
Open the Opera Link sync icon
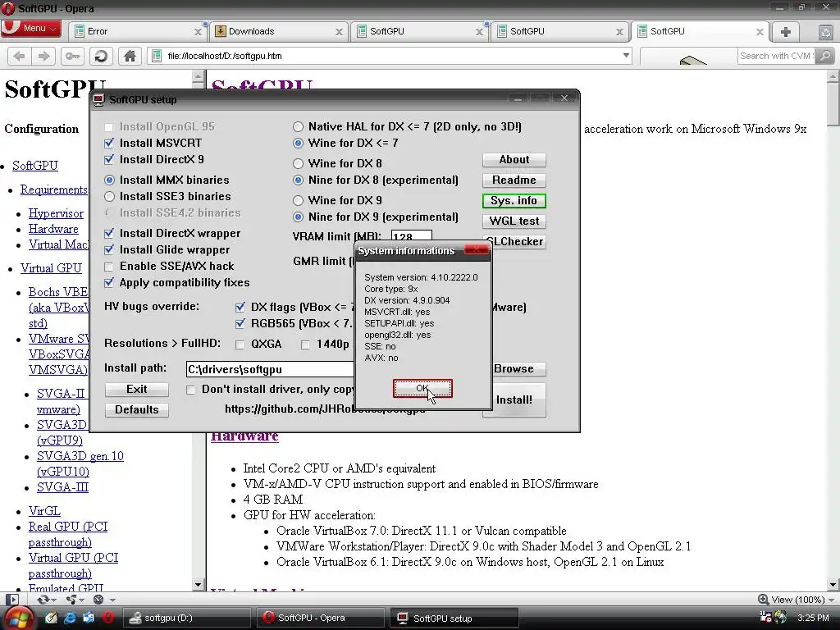click(x=43, y=600)
